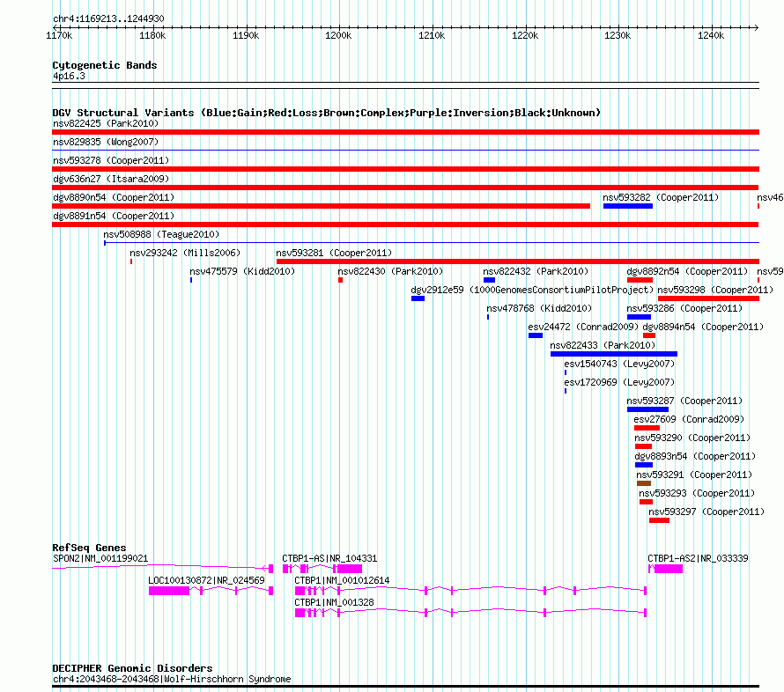Select the nsv829835 (Wong2007) variant label
This screenshot has width=784, height=692.
[106, 142]
